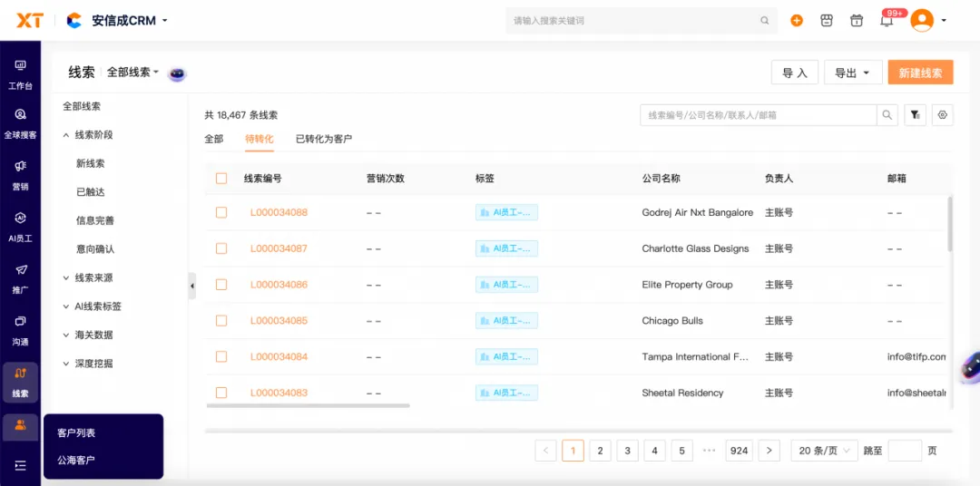Open the 20 条/页 page size dropdown
This screenshot has width=980, height=486.
[x=823, y=451]
